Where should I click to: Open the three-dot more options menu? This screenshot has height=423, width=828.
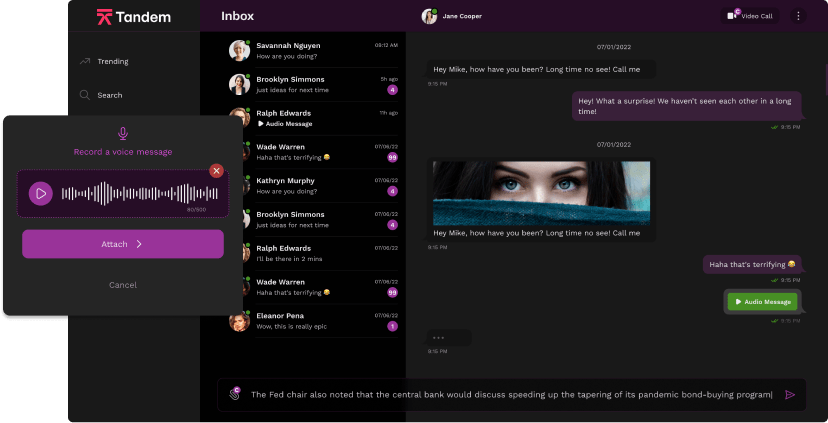tap(798, 16)
